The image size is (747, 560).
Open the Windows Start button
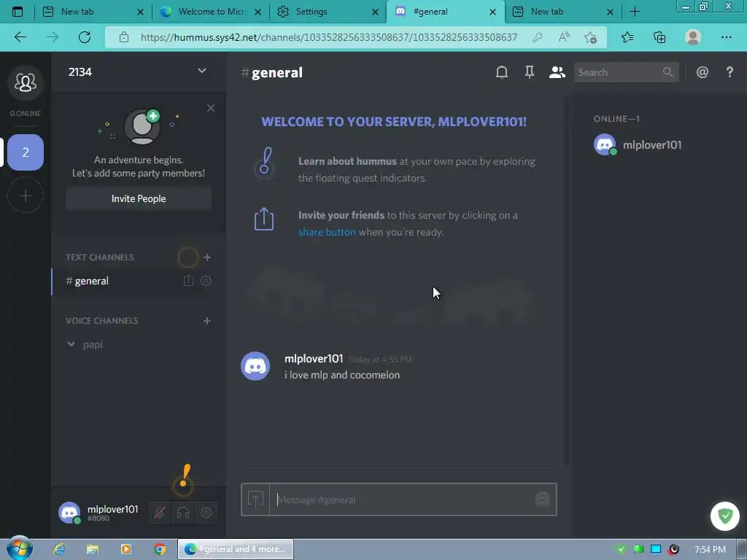coord(20,548)
